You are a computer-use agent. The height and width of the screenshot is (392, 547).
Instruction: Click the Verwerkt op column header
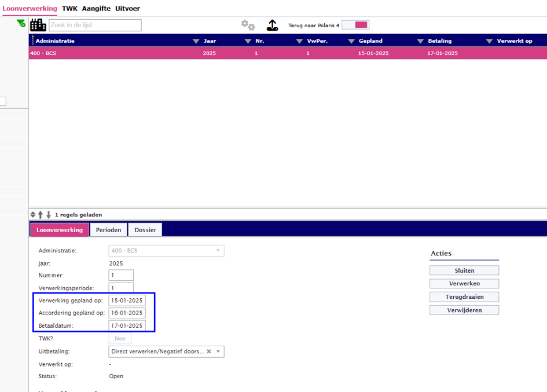[515, 41]
